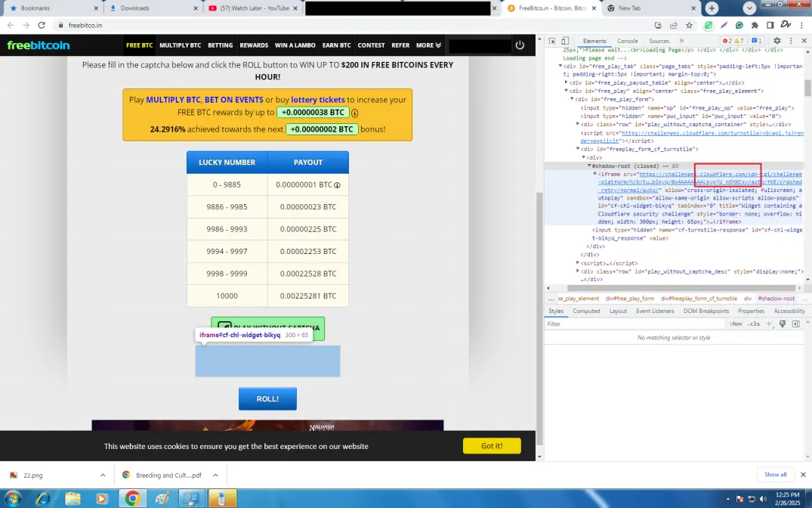Click the errors and warnings counter in DevTools
Screen dimensions: 812x508
733,40
